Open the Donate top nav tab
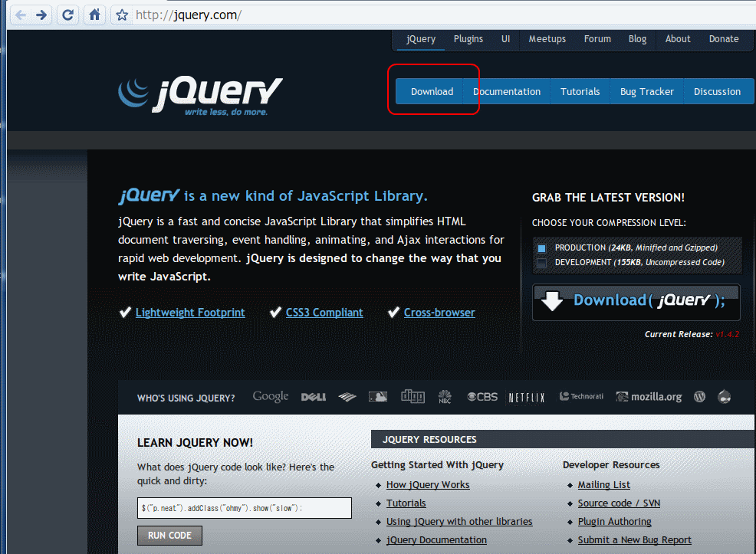Screen dimensions: 756x554 point(724,39)
